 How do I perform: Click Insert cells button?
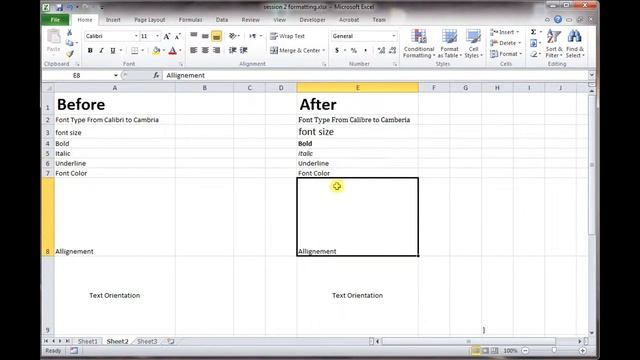[x=504, y=32]
